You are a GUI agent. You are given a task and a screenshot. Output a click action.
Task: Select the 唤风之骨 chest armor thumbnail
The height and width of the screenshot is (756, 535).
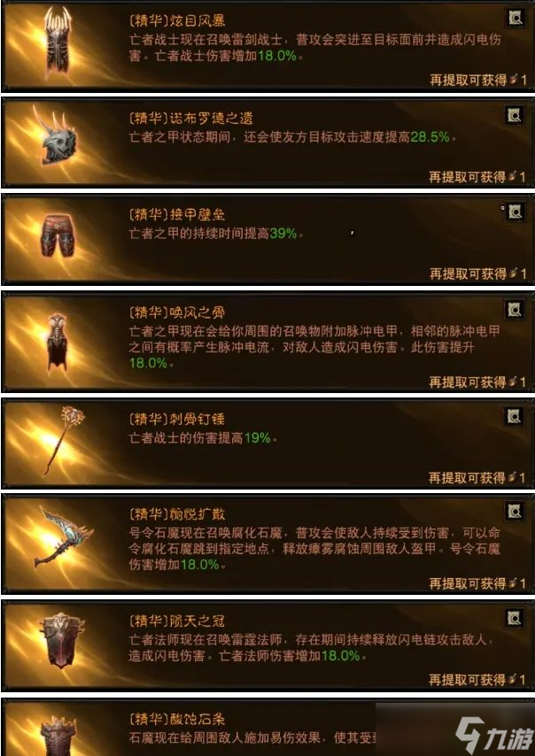click(58, 342)
